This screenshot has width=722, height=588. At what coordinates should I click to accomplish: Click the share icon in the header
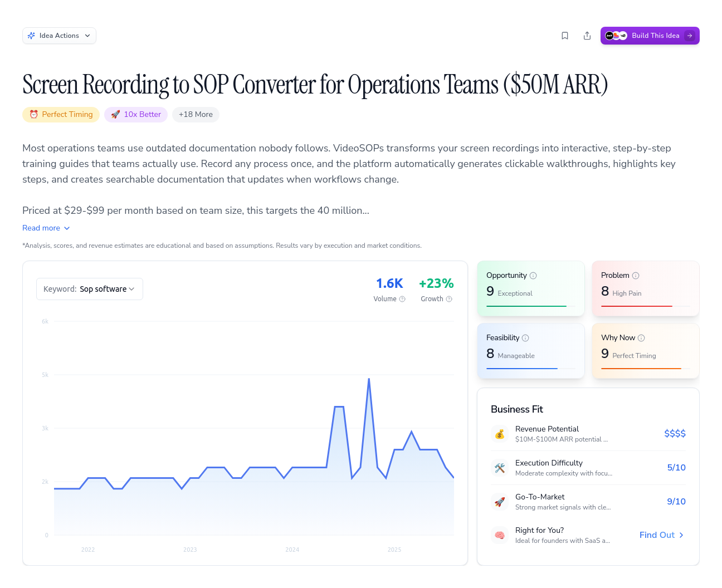tap(587, 36)
